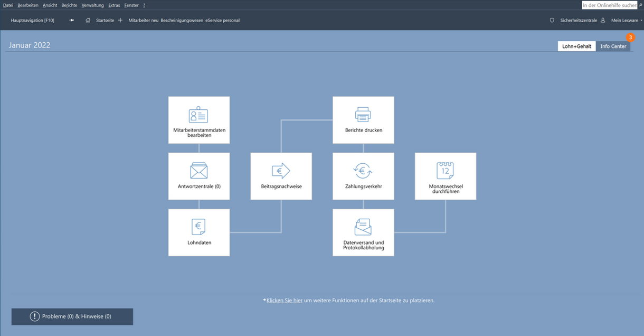Focus the 'In der Onlinehilfe suchen' field
The image size is (644, 336).
click(610, 5)
